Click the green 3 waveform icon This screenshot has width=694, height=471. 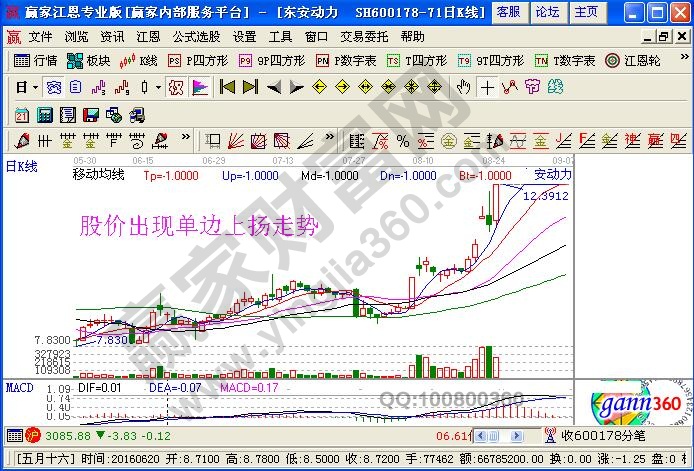point(98,87)
